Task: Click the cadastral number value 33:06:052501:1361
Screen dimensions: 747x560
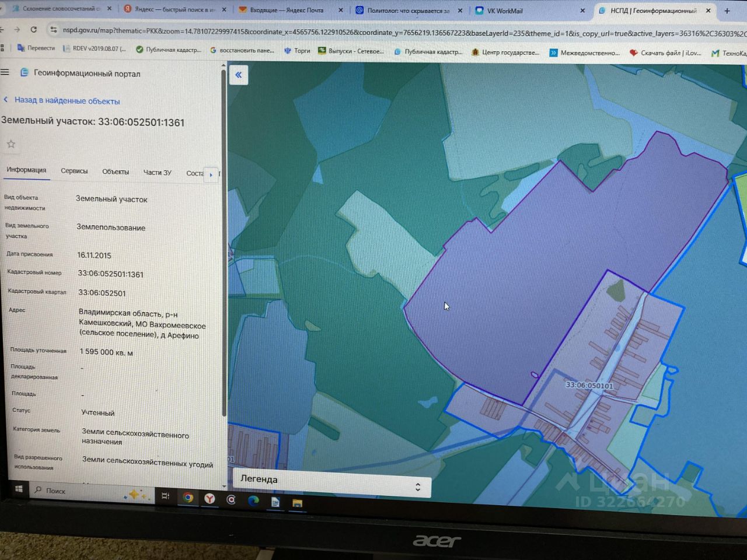Action: coord(110,274)
